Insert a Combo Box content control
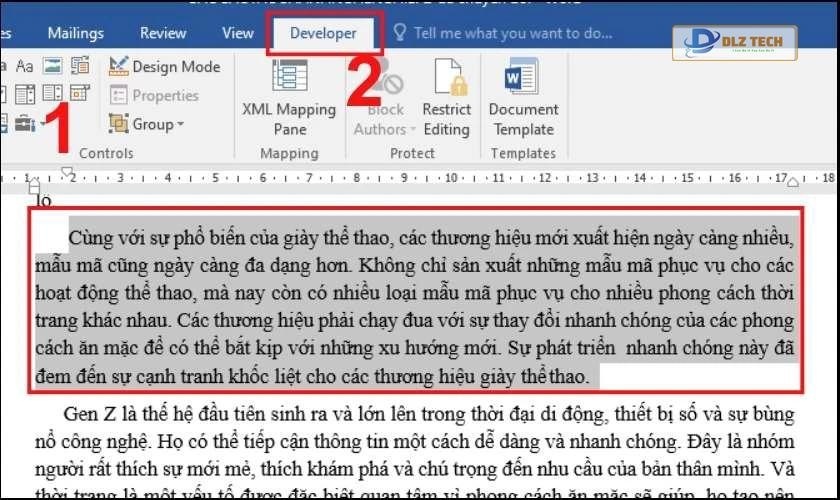The width and height of the screenshot is (840, 500). (x=27, y=95)
